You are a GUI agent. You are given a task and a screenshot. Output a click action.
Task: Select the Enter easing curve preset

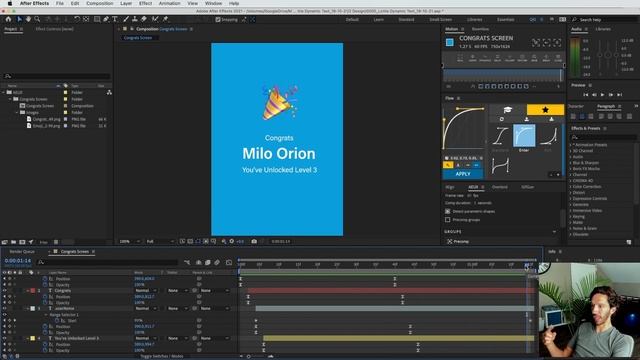point(524,136)
